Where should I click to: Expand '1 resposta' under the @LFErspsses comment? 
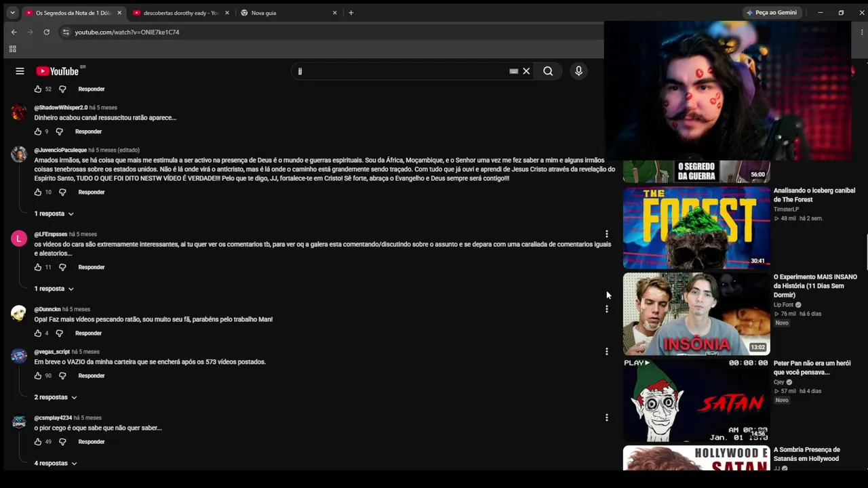54,289
